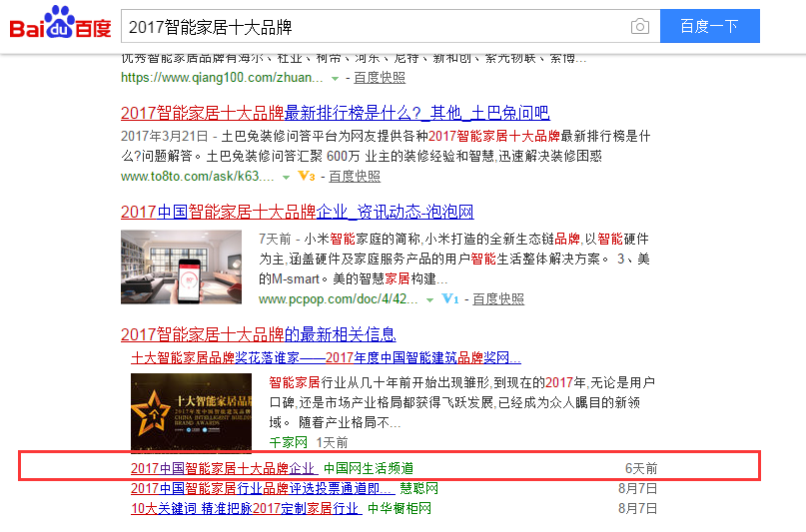806x532 pixels.
Task: Click the 千家网 source label
Action: (289, 442)
